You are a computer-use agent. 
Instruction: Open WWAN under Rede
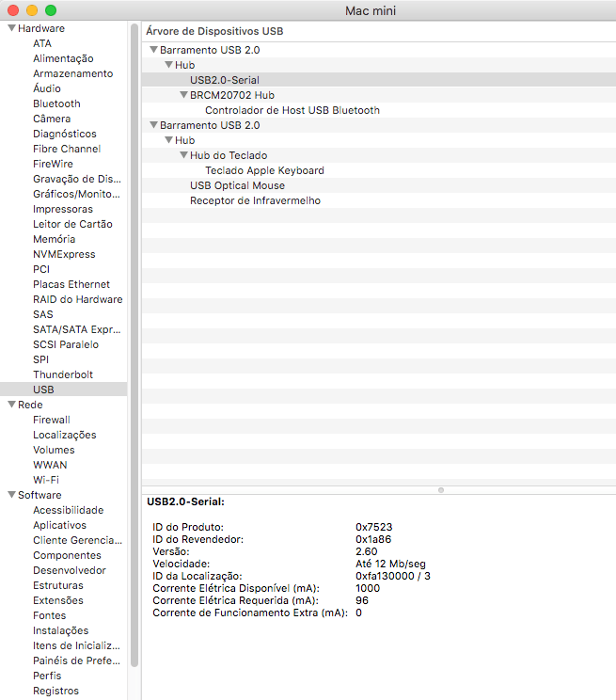50,465
